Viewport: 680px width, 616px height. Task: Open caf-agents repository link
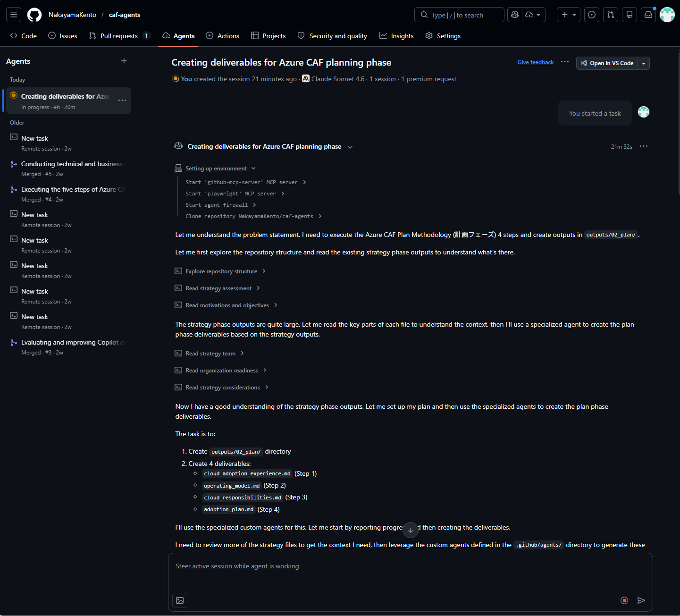(125, 15)
